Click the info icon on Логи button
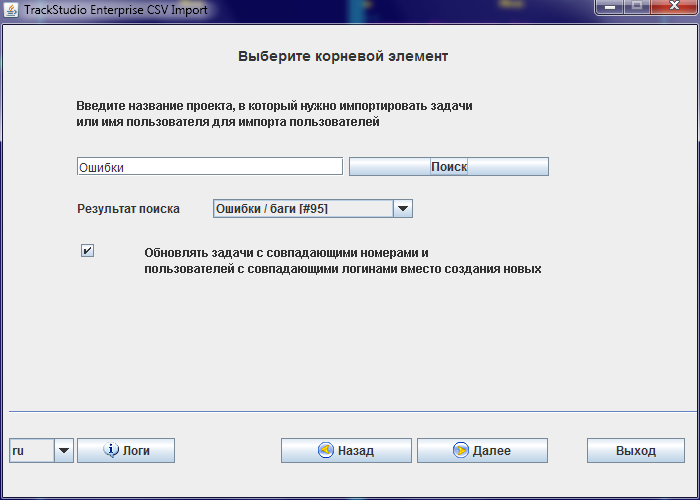The height and width of the screenshot is (500, 700). tap(111, 451)
